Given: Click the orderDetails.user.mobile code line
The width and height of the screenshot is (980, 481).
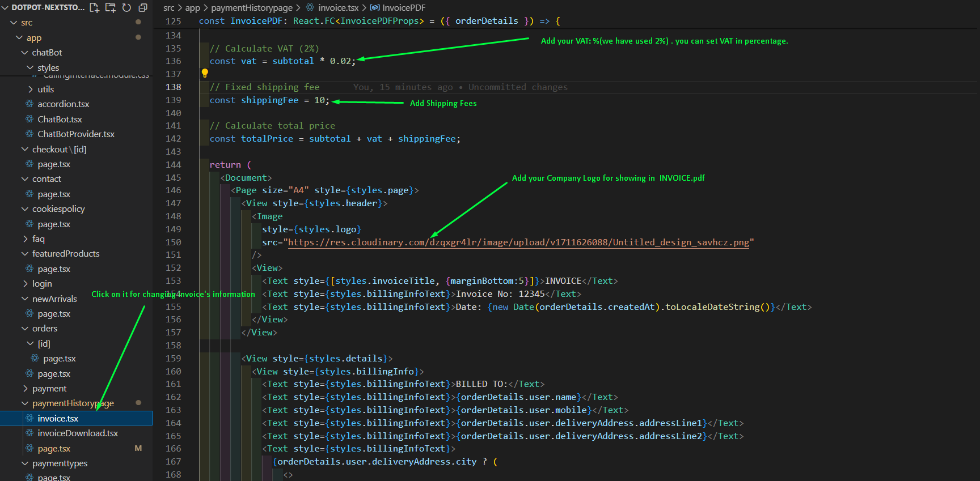Looking at the screenshot, I should tap(445, 410).
